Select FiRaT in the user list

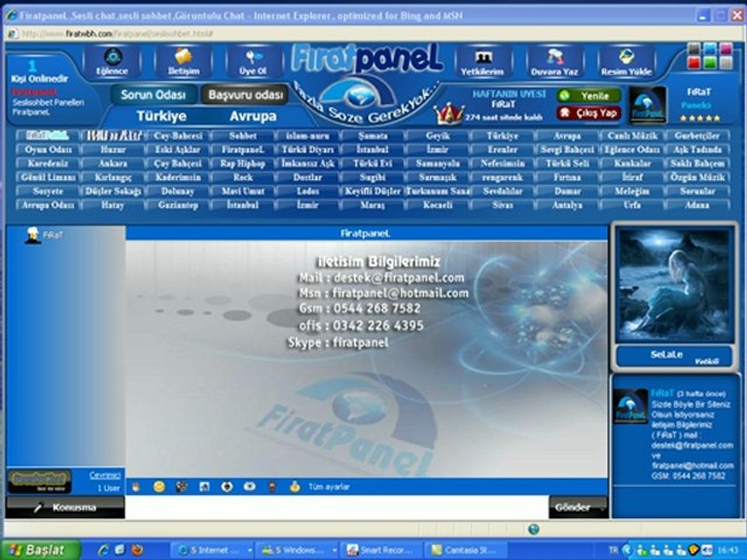point(53,235)
